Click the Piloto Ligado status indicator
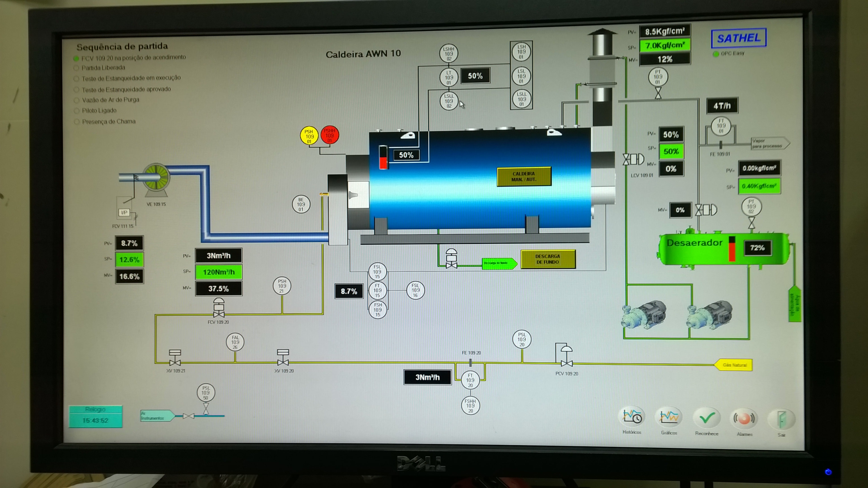Screen dimensions: 868x488 (77, 110)
